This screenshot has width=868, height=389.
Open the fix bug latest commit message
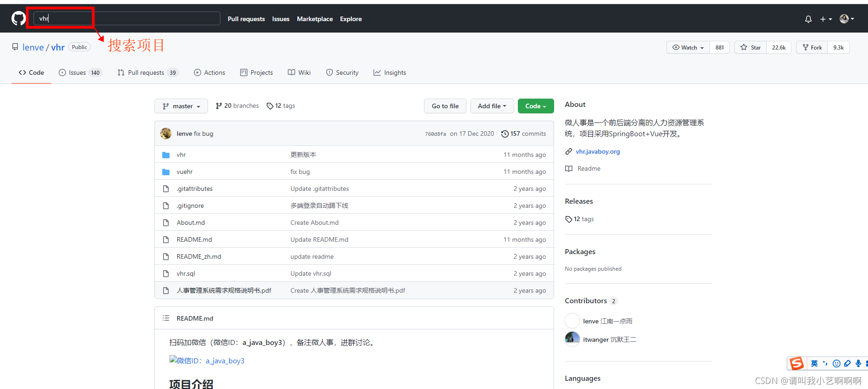pos(203,133)
